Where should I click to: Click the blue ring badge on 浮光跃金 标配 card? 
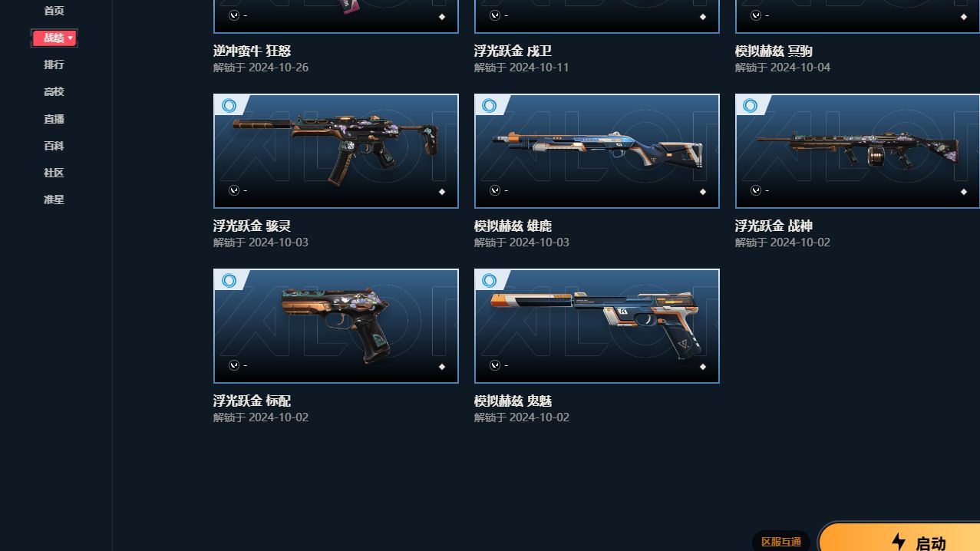point(229,281)
